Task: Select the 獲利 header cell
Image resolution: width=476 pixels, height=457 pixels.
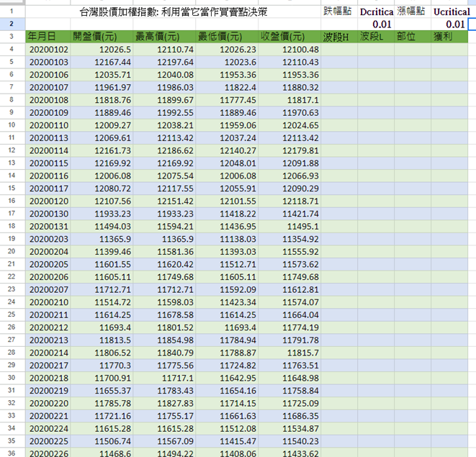Action: (449, 37)
